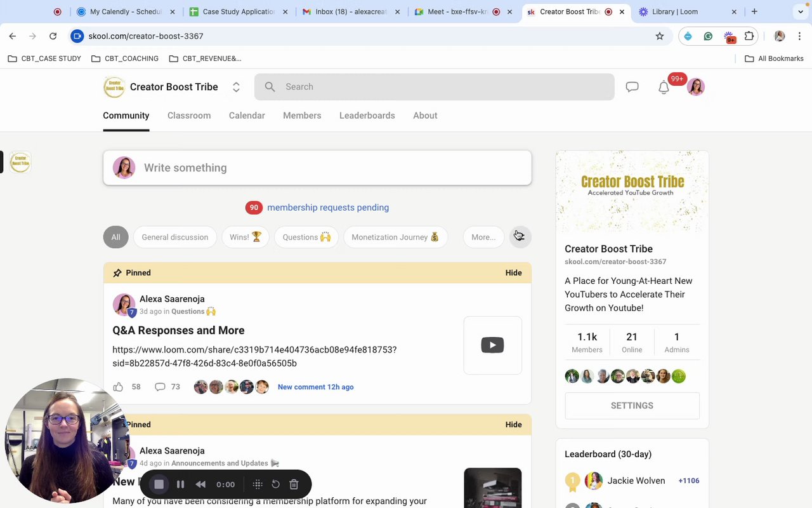Pause the Loom recording
Image resolution: width=812 pixels, height=508 pixels.
tap(180, 485)
